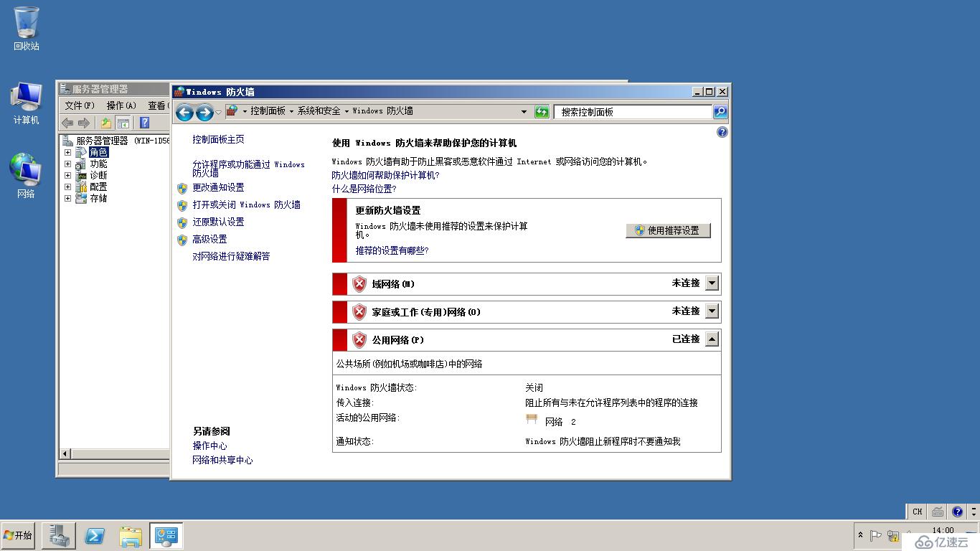Expand the 功能 tree node
Screen dimensions: 980x551
[x=67, y=164]
